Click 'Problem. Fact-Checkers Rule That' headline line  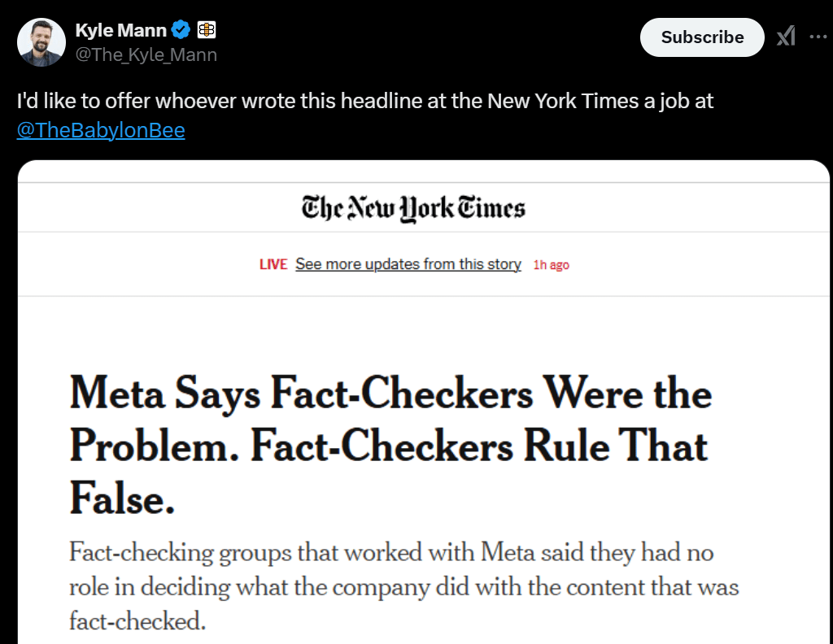389,446
